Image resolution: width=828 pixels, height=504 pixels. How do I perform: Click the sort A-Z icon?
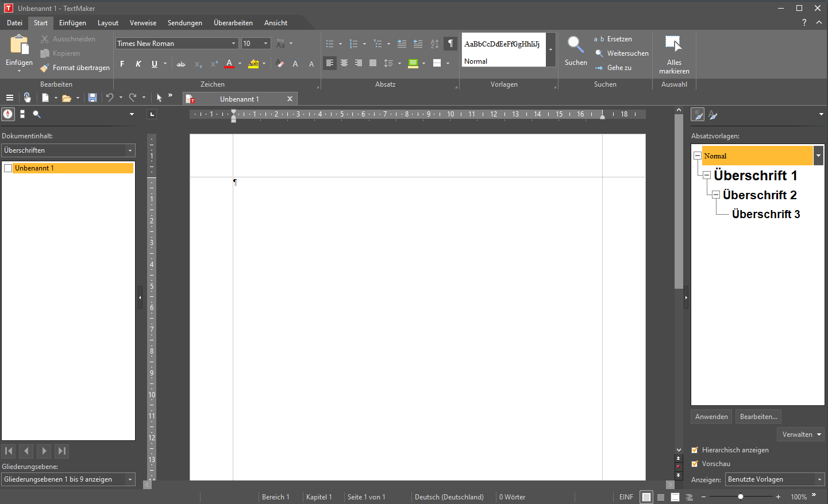[x=434, y=44]
